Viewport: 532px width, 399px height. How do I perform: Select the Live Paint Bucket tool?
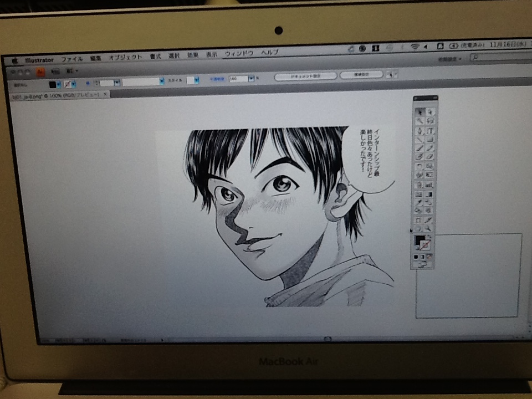(418, 211)
